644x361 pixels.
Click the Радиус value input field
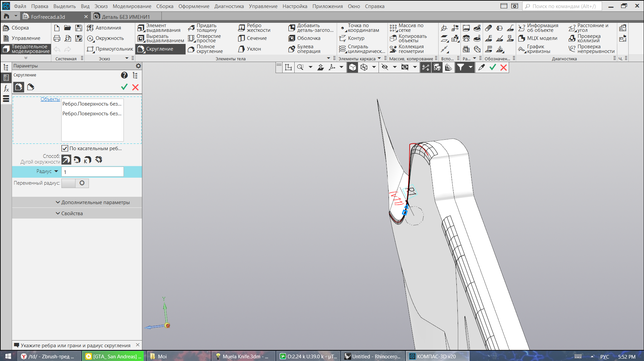click(93, 172)
